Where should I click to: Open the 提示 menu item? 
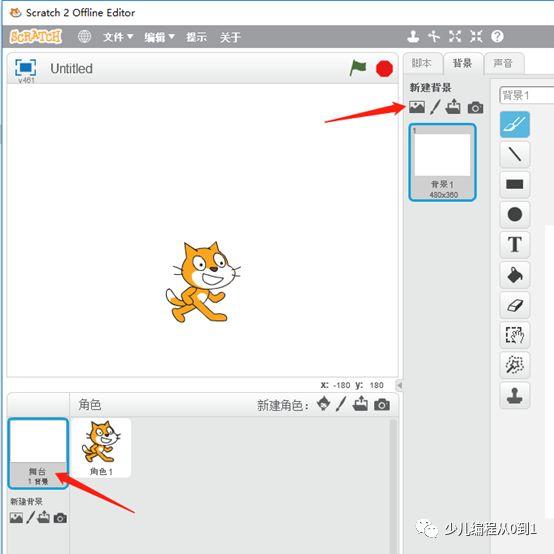(x=196, y=37)
